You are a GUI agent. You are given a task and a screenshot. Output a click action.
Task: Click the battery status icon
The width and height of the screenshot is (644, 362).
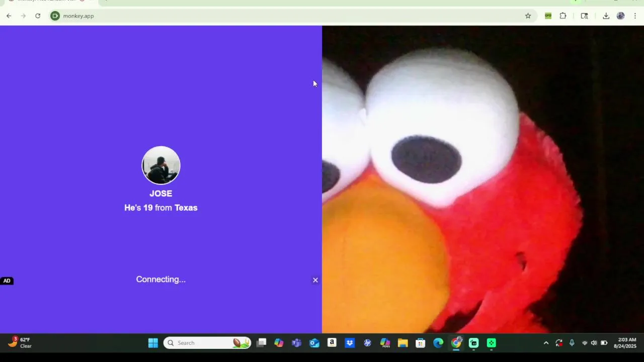coord(604,343)
